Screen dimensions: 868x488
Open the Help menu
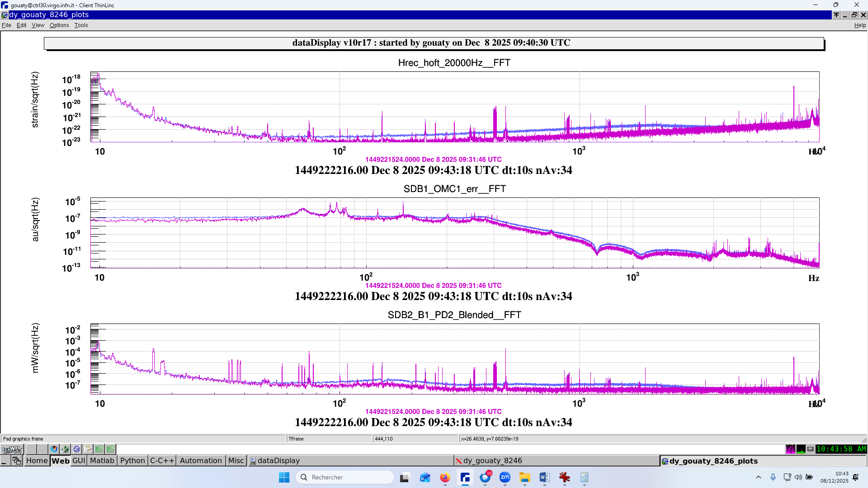[859, 25]
